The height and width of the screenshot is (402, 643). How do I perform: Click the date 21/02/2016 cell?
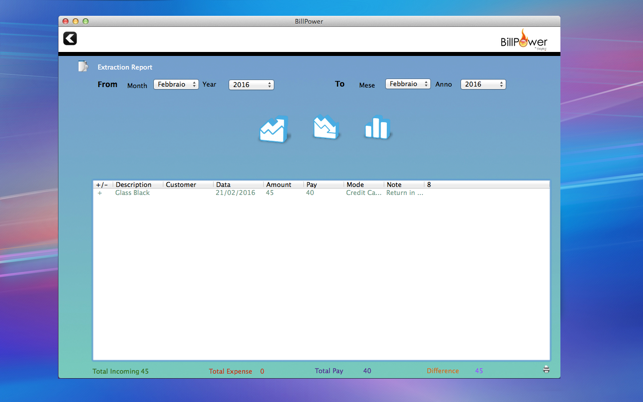[235, 193]
